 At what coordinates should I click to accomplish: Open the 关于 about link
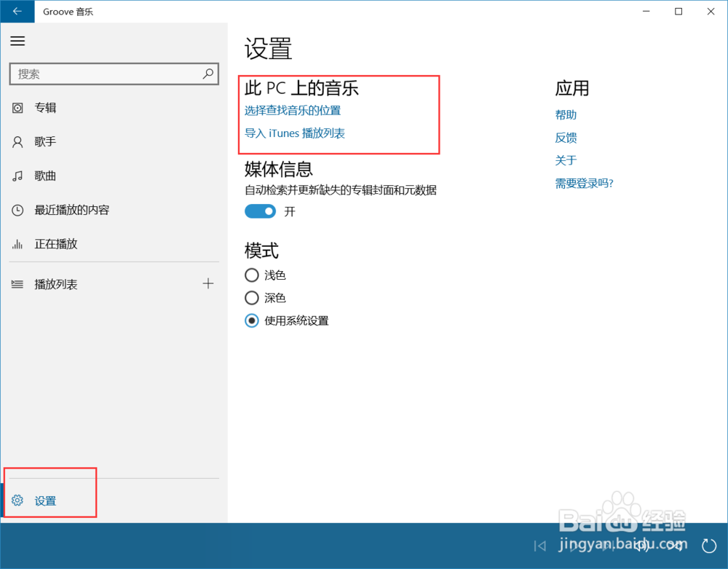(566, 160)
